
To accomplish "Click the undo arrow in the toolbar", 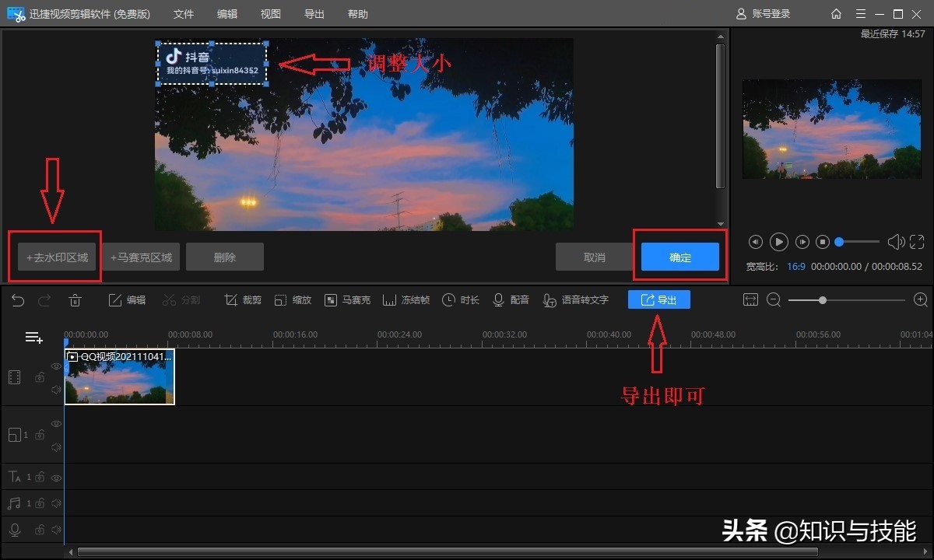I will click(x=18, y=300).
